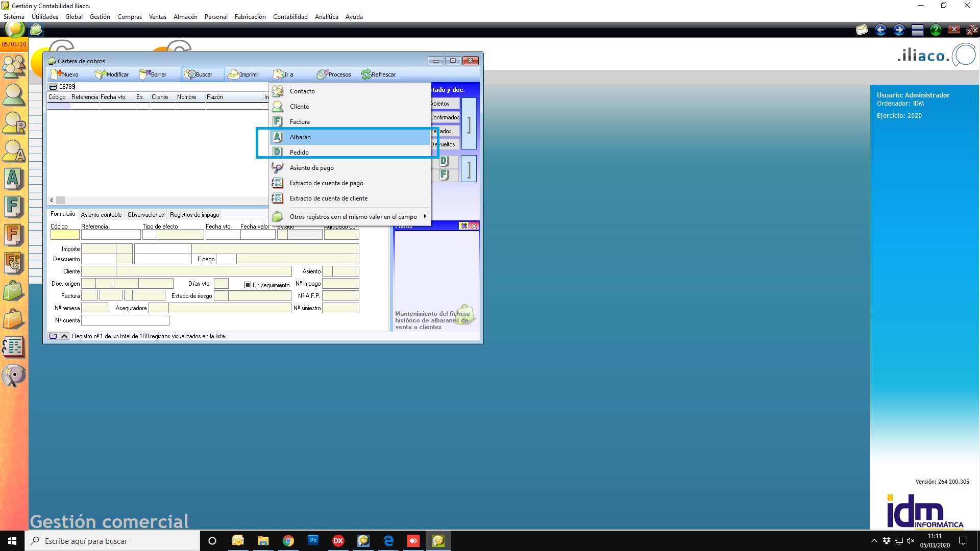The width and height of the screenshot is (980, 551).
Task: Open the Procesos dropdown
Action: click(334, 74)
